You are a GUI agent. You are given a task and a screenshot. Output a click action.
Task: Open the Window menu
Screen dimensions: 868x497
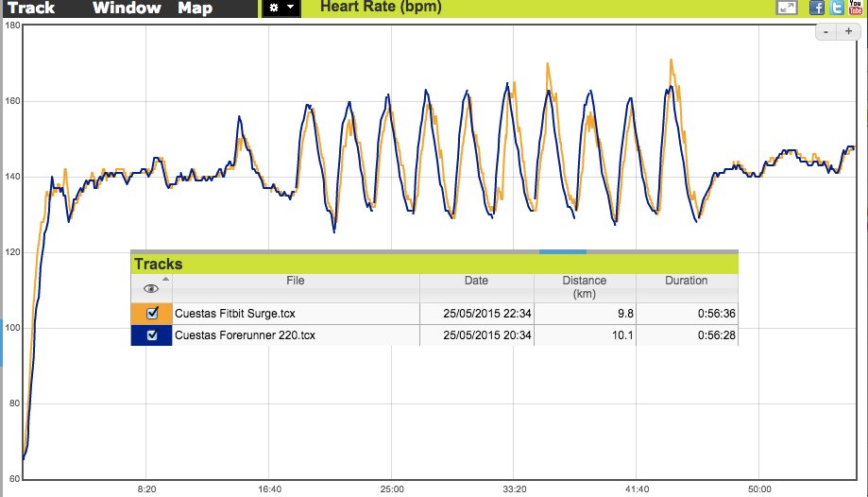click(x=127, y=8)
